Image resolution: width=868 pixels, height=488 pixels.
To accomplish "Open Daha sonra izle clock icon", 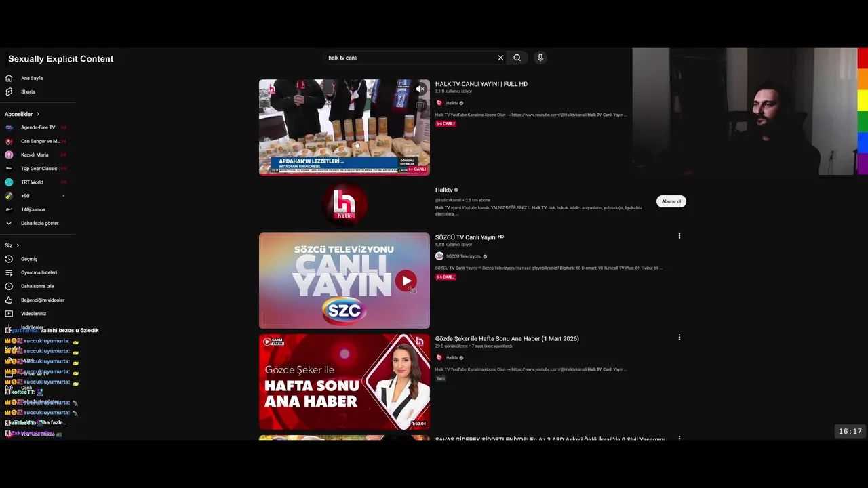I will click(x=9, y=286).
